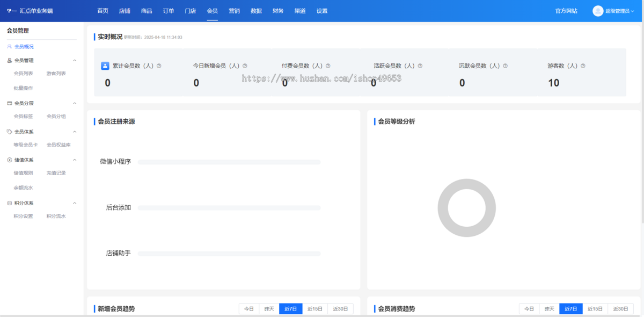The image size is (644, 317).
Task: Click help icon beside 累计会员数
Action: (159, 66)
